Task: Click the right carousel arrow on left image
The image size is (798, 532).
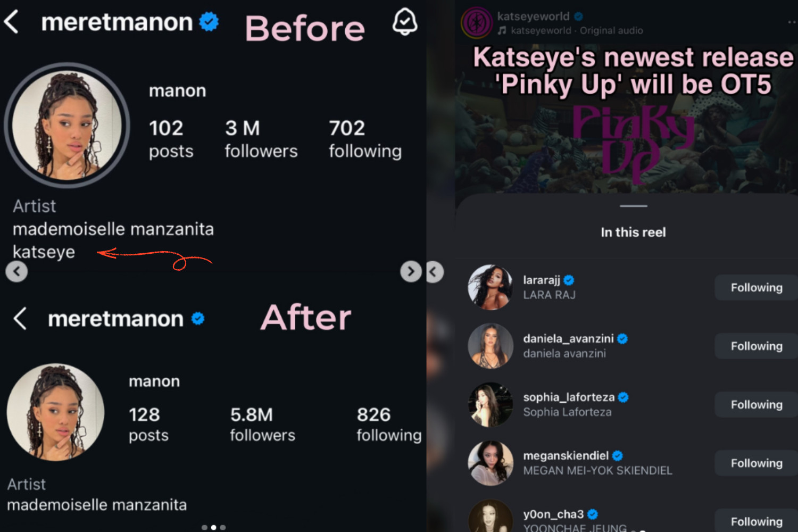Action: coord(411,272)
